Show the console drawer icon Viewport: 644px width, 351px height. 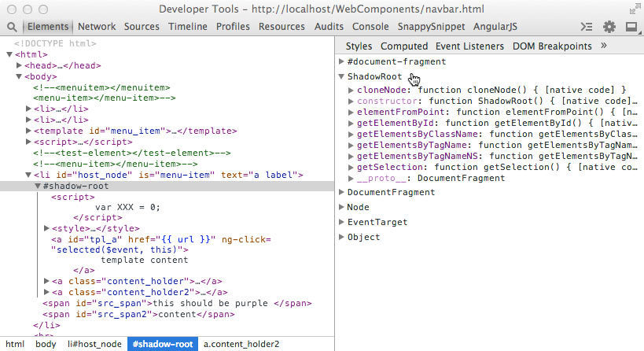tap(587, 27)
